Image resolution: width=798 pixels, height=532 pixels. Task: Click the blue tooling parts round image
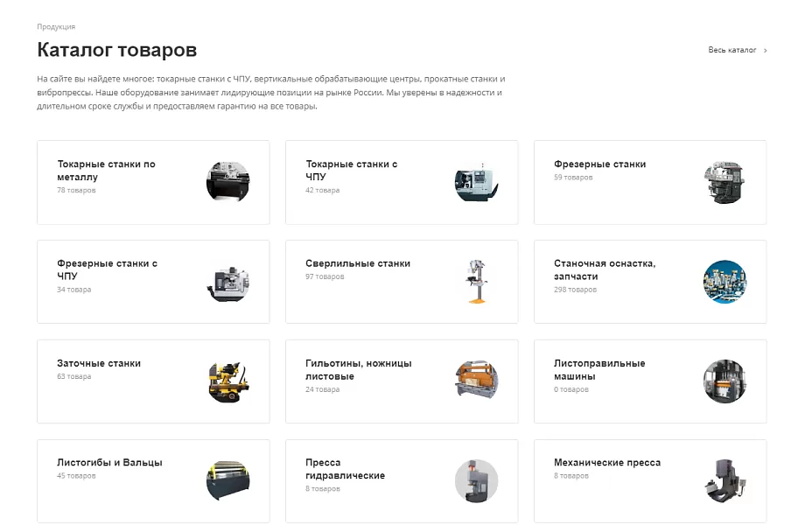click(724, 282)
